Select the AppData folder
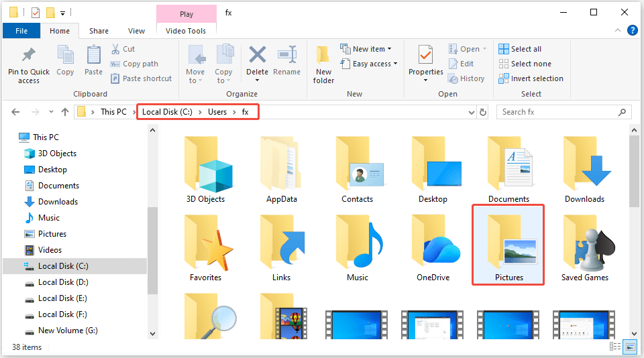The width and height of the screenshot is (644, 358). coord(281,170)
